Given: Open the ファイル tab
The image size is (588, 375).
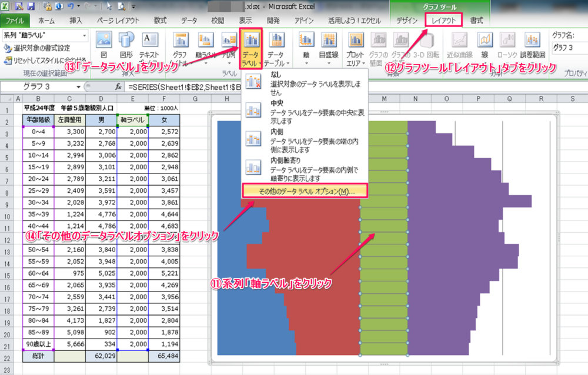Looking at the screenshot, I should (15, 20).
